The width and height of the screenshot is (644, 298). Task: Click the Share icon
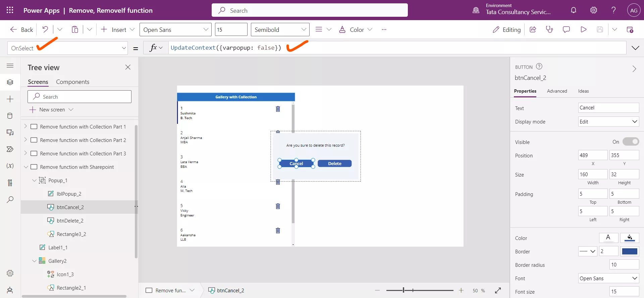coord(533,30)
